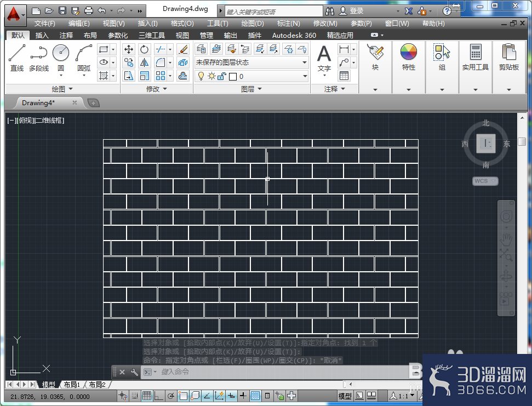Select the Erase tool
The image size is (532, 406).
coord(183,49)
